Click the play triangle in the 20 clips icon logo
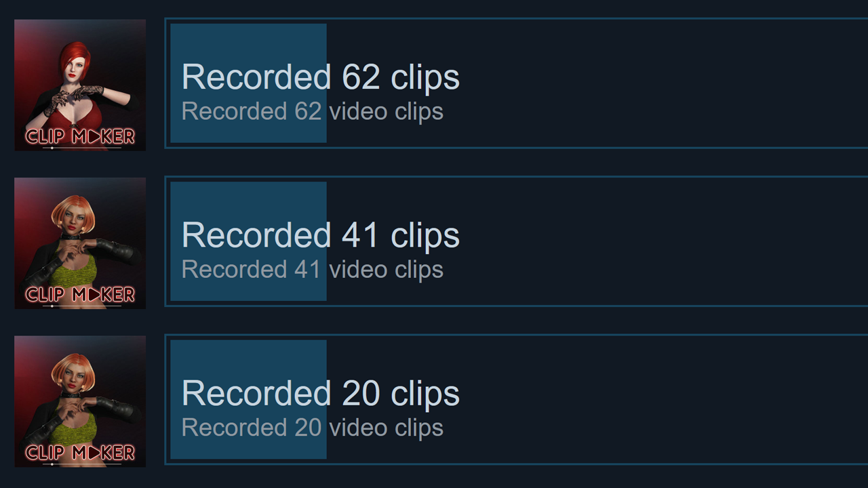 click(93, 452)
